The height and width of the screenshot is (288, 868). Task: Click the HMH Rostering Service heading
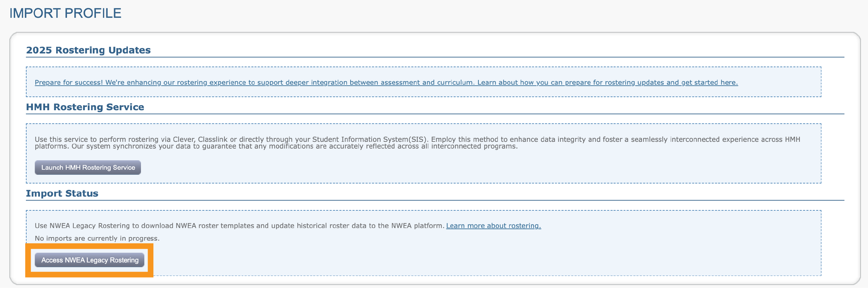(x=85, y=107)
